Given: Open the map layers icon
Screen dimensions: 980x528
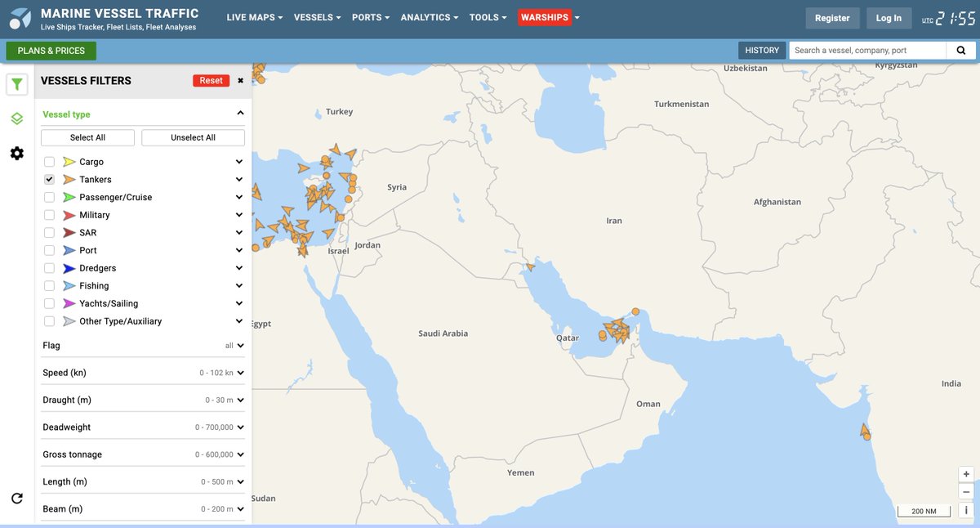Looking at the screenshot, I should click(17, 119).
